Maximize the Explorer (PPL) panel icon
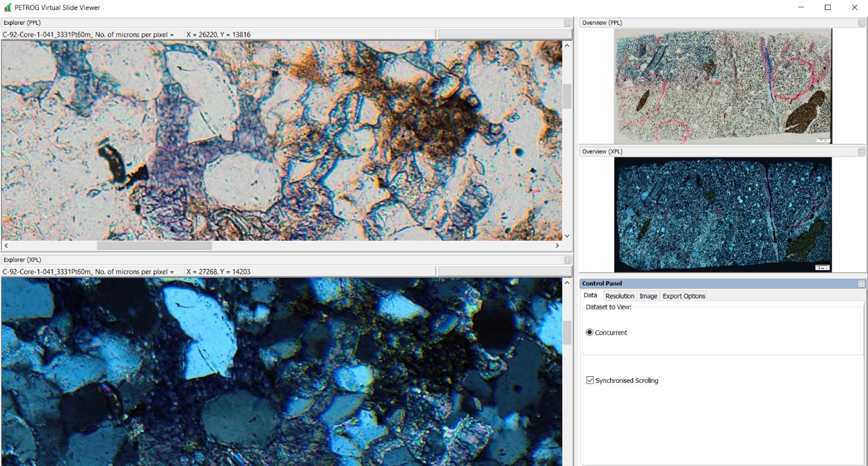This screenshot has height=466, width=868. (567, 23)
